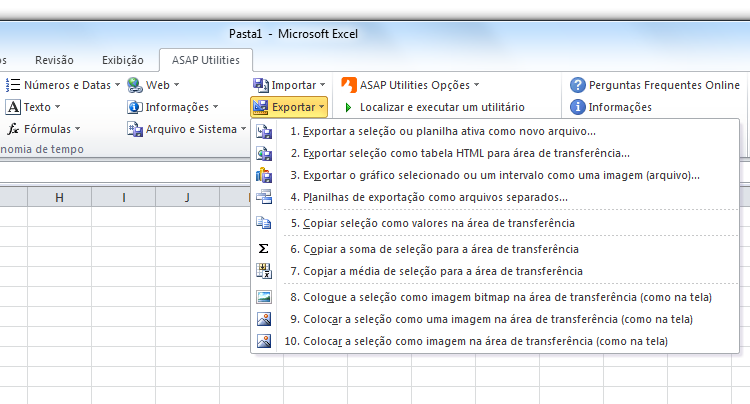Select column I header
The image size is (750, 404).
coord(123,197)
